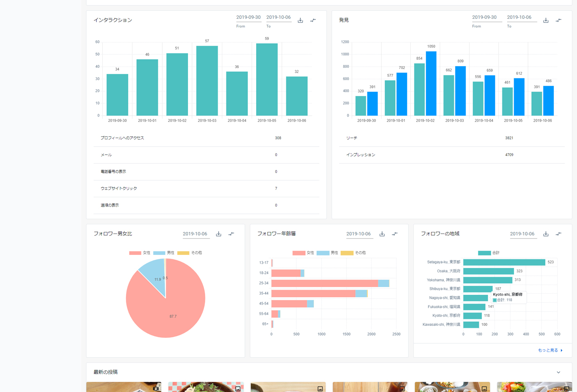Click yellow その他 swatch in フォロワー年齢層 legend
This screenshot has height=392, width=577.
347,253
